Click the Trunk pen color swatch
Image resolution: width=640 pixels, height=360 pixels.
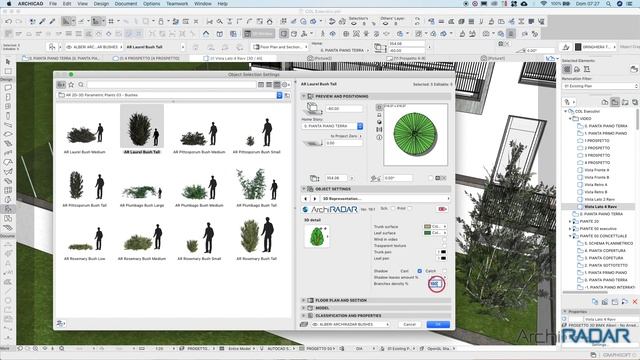pyautogui.click(x=442, y=252)
